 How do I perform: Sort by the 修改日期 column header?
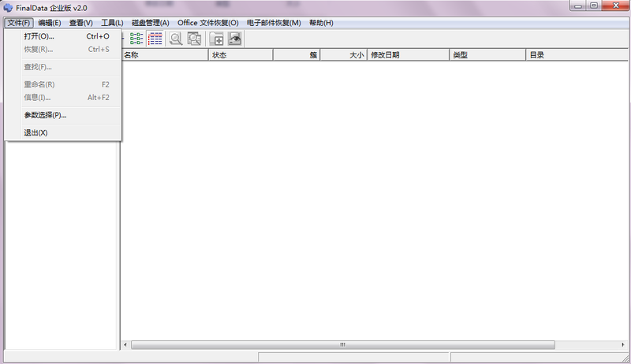point(408,55)
